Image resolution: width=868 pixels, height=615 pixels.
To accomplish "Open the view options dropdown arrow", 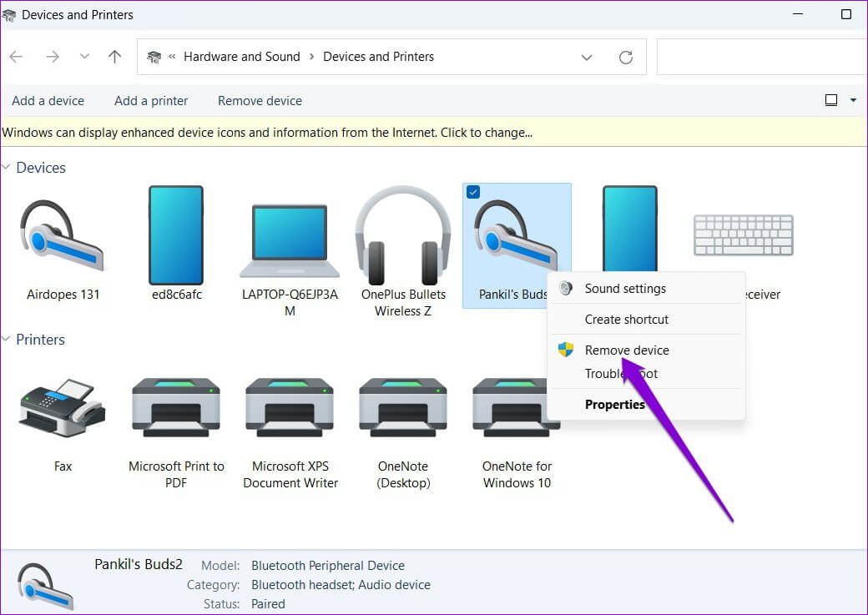I will tap(853, 100).
